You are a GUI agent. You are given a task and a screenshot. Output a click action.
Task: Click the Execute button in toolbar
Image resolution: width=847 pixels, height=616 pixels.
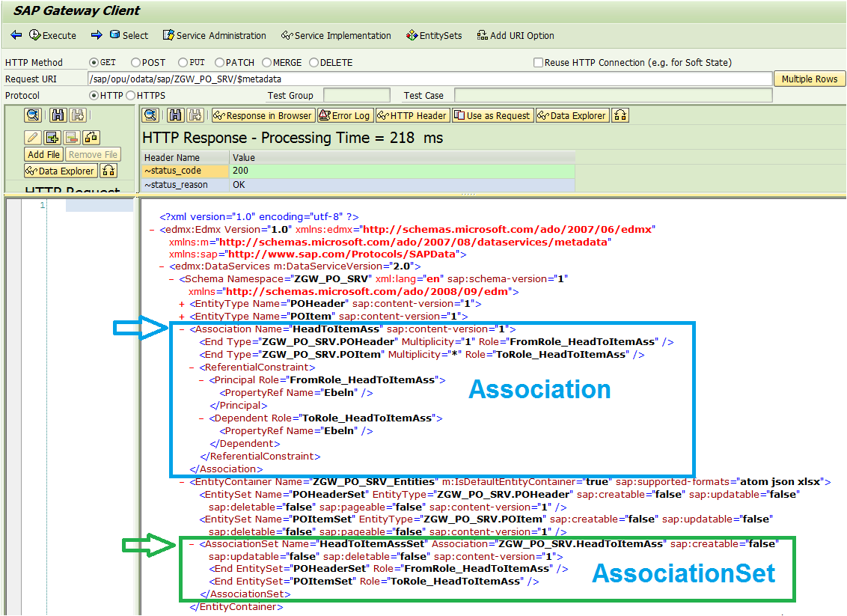pos(52,35)
